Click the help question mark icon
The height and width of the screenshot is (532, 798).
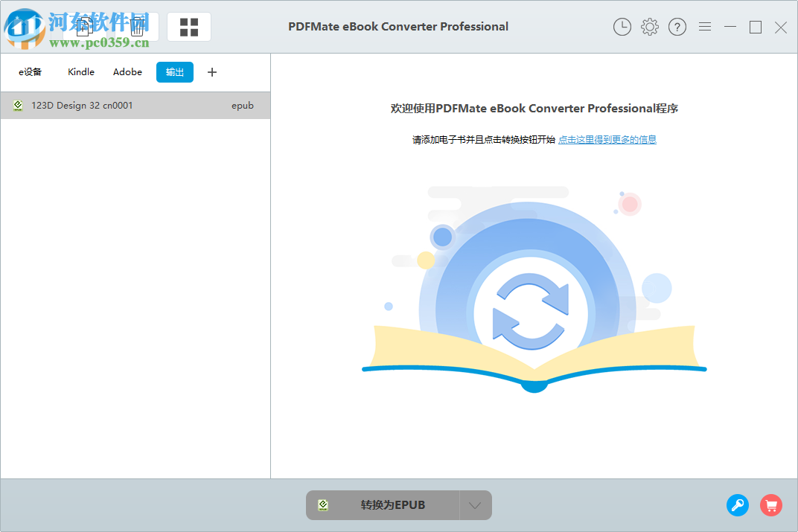pyautogui.click(x=677, y=27)
